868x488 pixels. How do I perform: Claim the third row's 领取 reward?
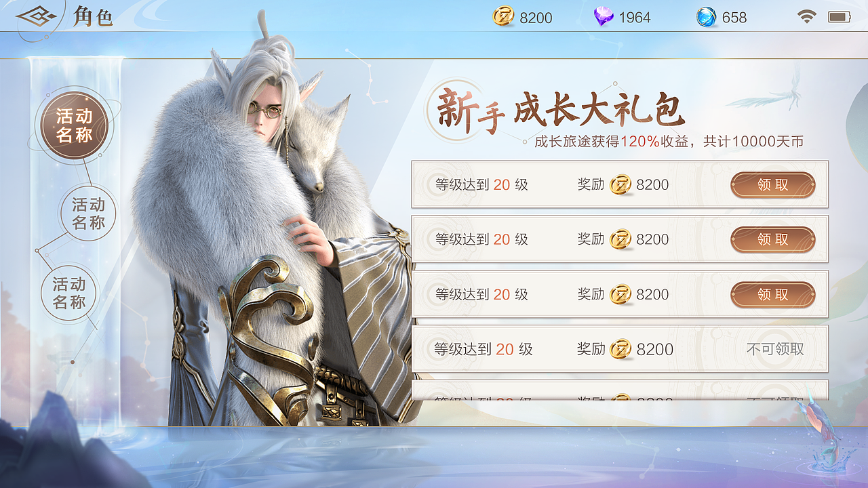pyautogui.click(x=773, y=294)
